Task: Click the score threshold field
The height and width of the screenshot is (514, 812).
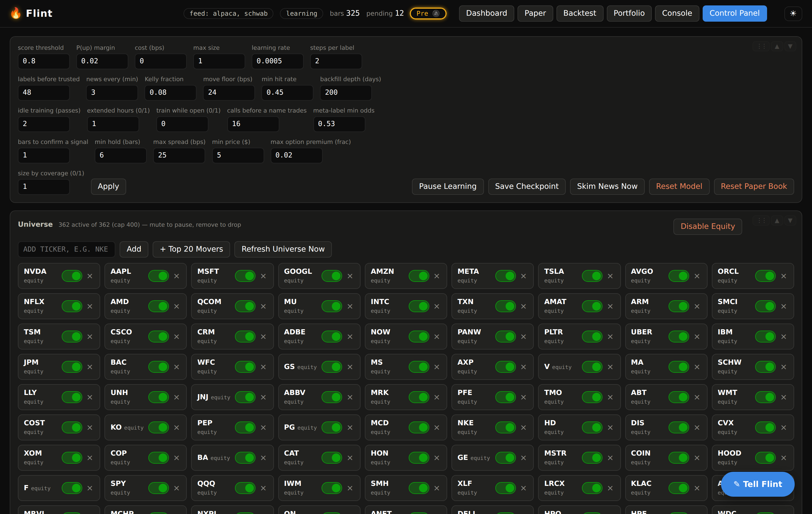Action: 44,61
